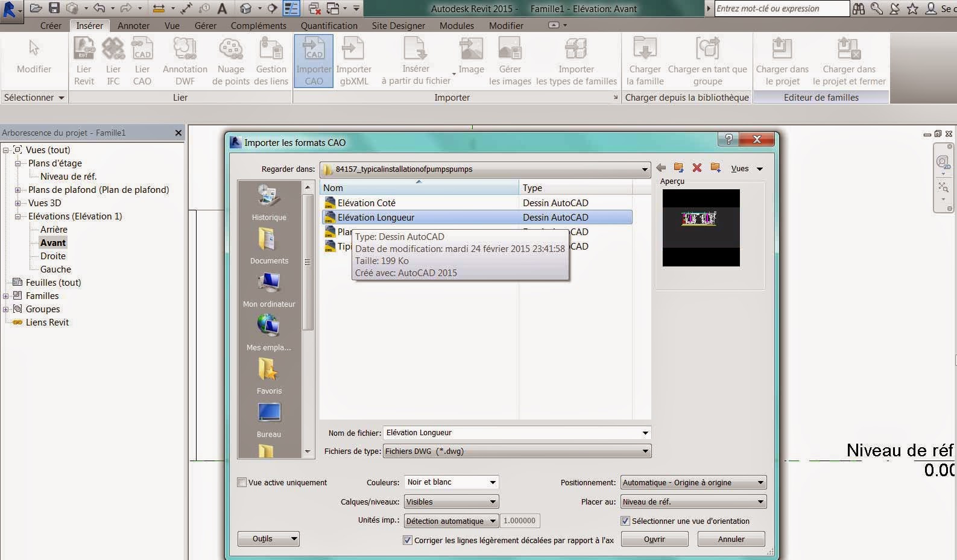Open the Vues dropdown in dialog
Image resolution: width=957 pixels, height=560 pixels.
tap(747, 169)
